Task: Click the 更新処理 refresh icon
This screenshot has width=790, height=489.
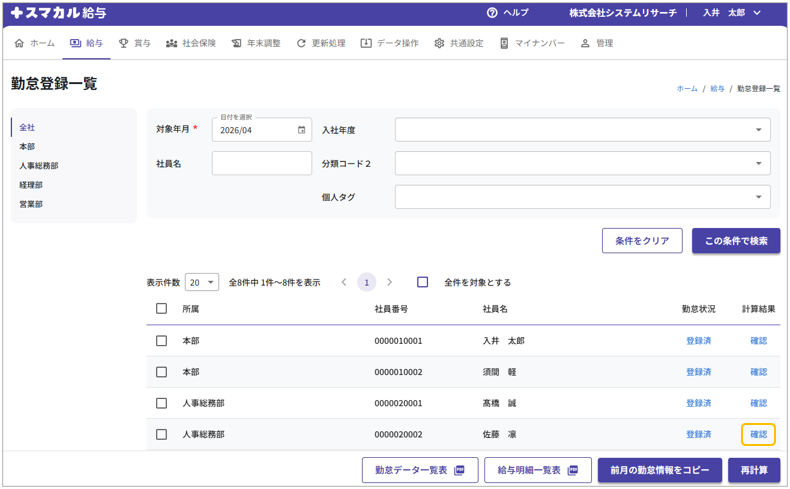Action: point(301,44)
